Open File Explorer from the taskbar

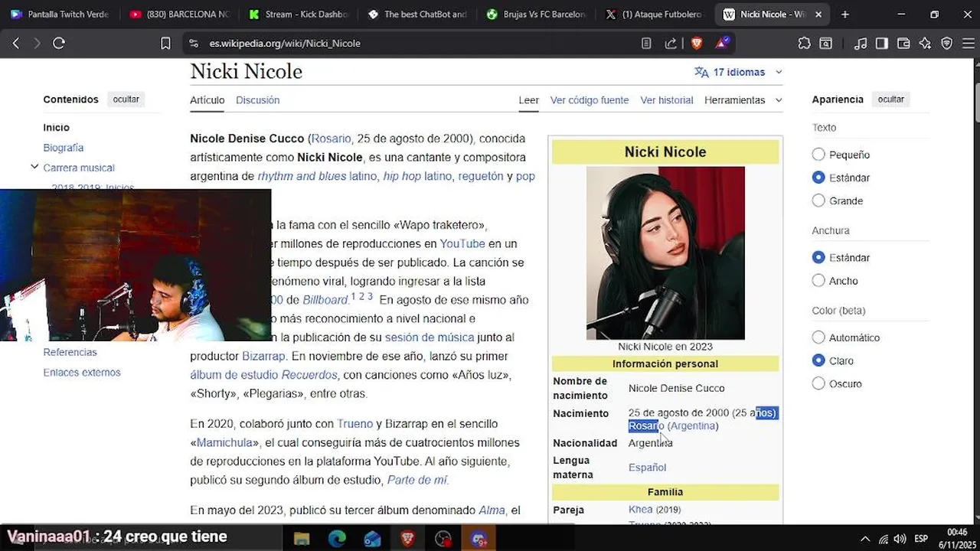click(x=302, y=539)
